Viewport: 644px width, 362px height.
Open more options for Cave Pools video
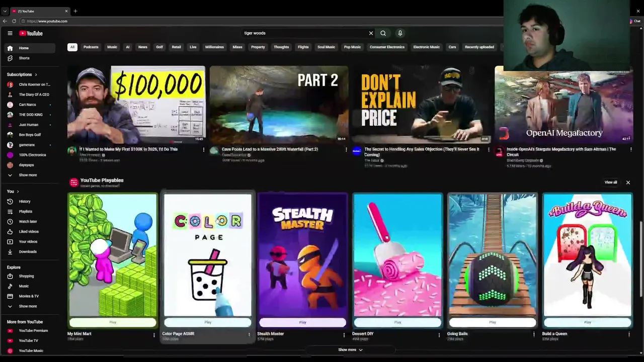346,149
